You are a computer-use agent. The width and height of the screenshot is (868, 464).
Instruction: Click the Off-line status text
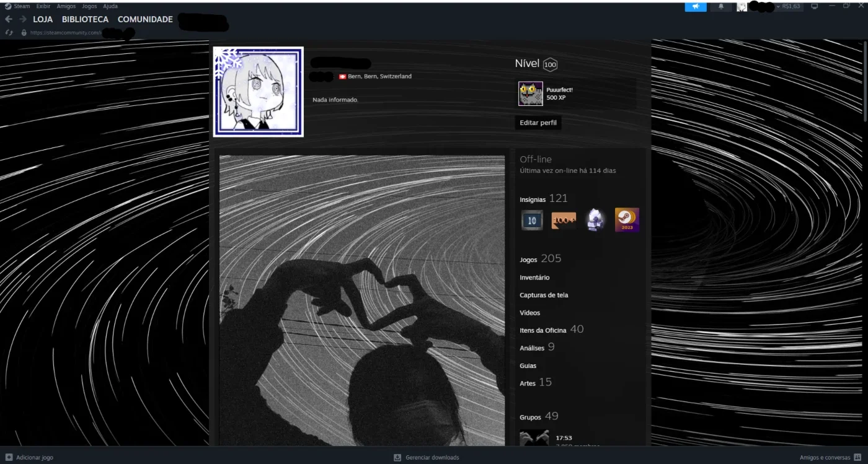(x=536, y=159)
